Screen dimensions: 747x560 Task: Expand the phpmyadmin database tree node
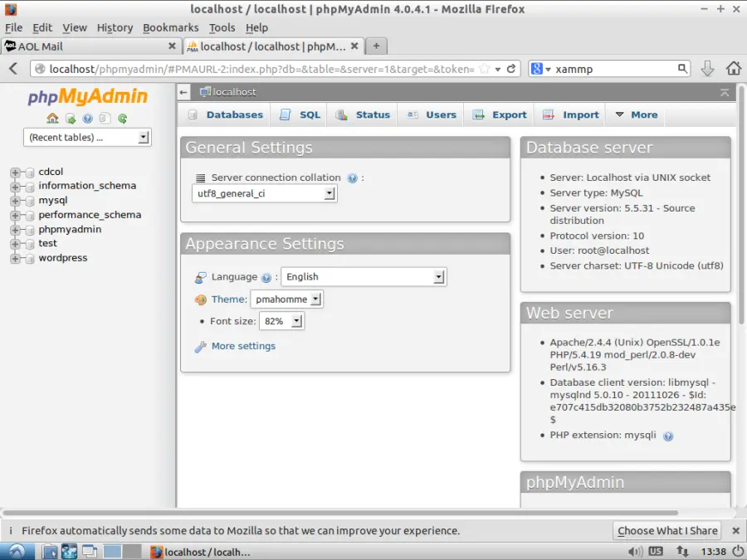coord(15,230)
